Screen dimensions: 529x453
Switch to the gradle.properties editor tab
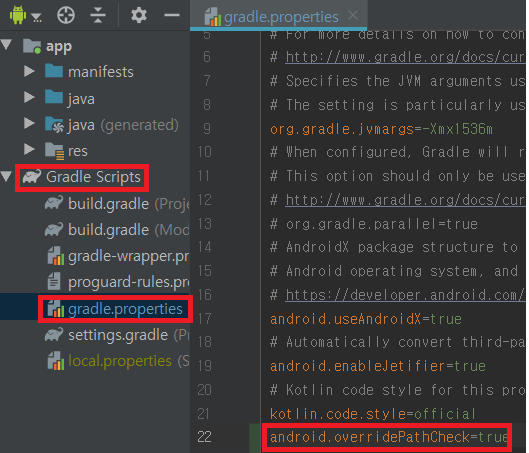pyautogui.click(x=278, y=16)
